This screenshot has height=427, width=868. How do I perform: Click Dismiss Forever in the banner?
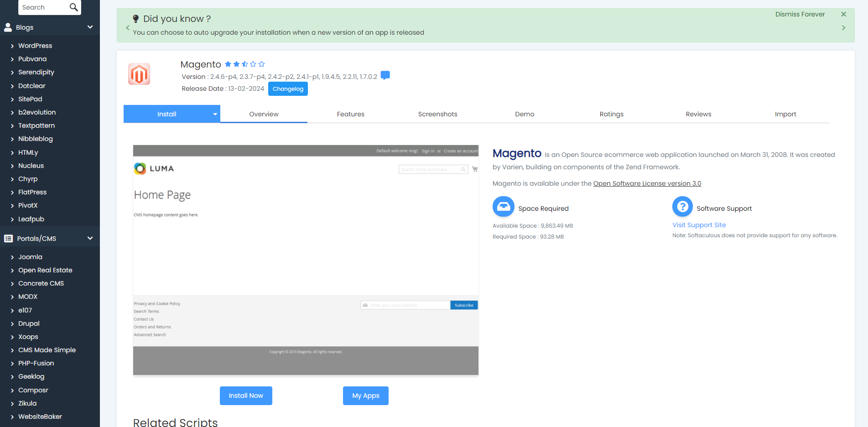point(800,14)
